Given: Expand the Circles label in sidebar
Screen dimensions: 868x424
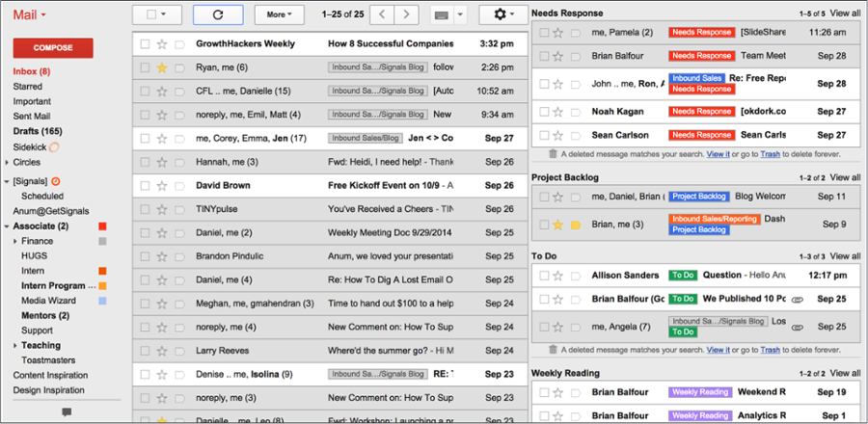Looking at the screenshot, I should [7, 162].
